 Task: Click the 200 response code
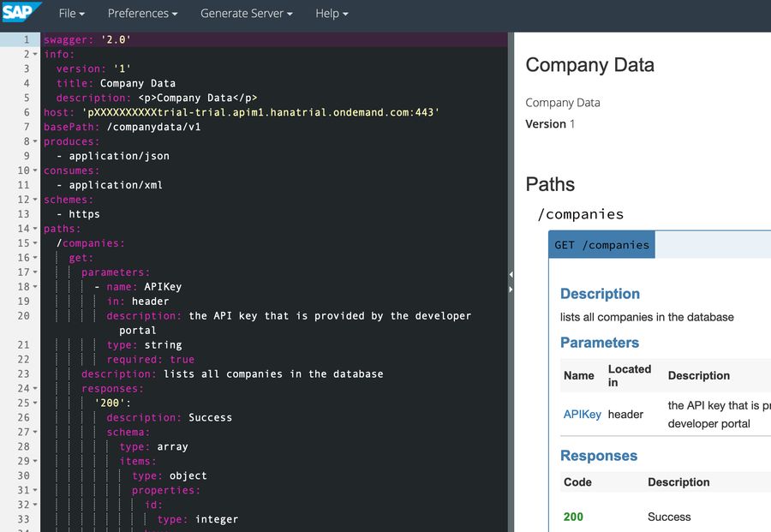click(x=573, y=517)
